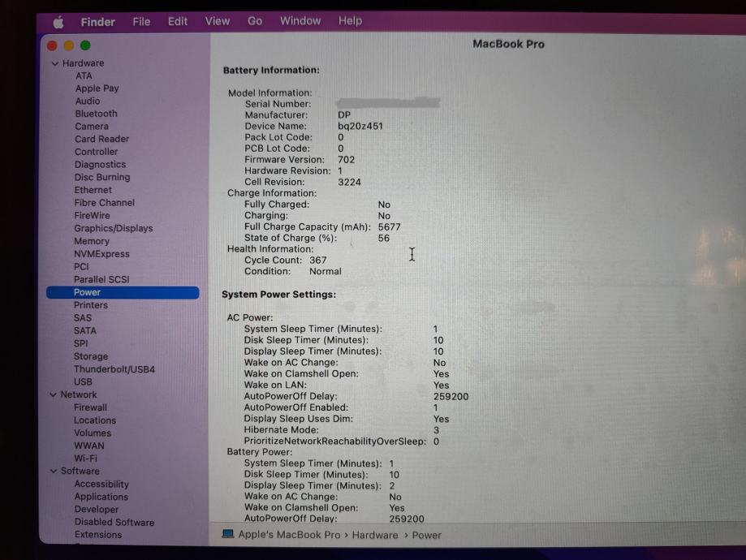Screen dimensions: 746x560
Task: Select Disabled Software in the sidebar
Action: (x=114, y=522)
